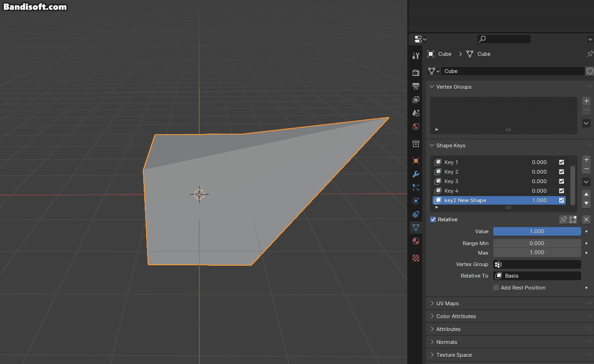Mute the Key 3 shape key
594x364 pixels.
tap(562, 181)
